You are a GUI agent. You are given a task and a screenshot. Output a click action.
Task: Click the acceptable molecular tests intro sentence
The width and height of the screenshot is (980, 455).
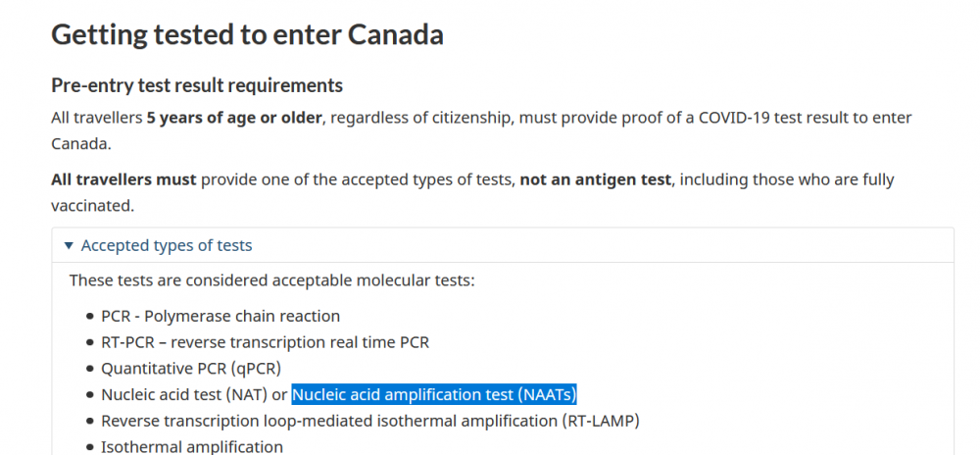coord(271,280)
